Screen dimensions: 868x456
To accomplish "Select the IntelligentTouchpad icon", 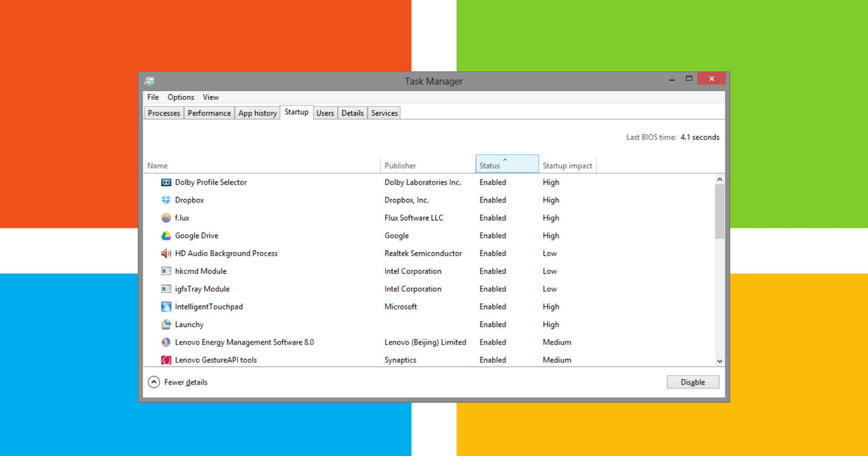I will 166,307.
